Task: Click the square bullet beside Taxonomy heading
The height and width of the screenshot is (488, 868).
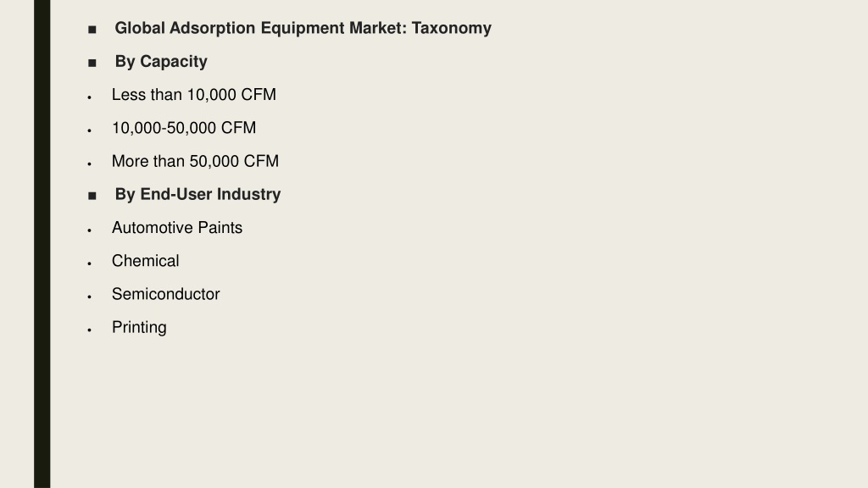Action: 92,30
